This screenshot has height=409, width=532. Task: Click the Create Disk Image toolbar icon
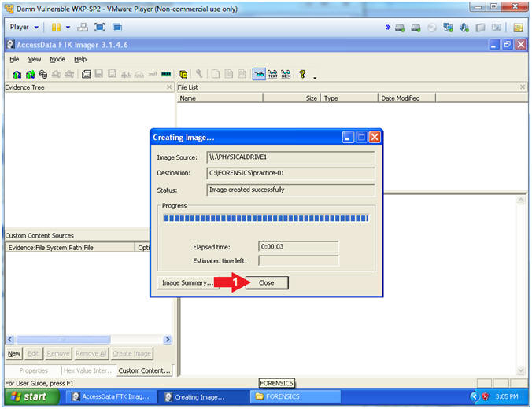tap(87, 74)
